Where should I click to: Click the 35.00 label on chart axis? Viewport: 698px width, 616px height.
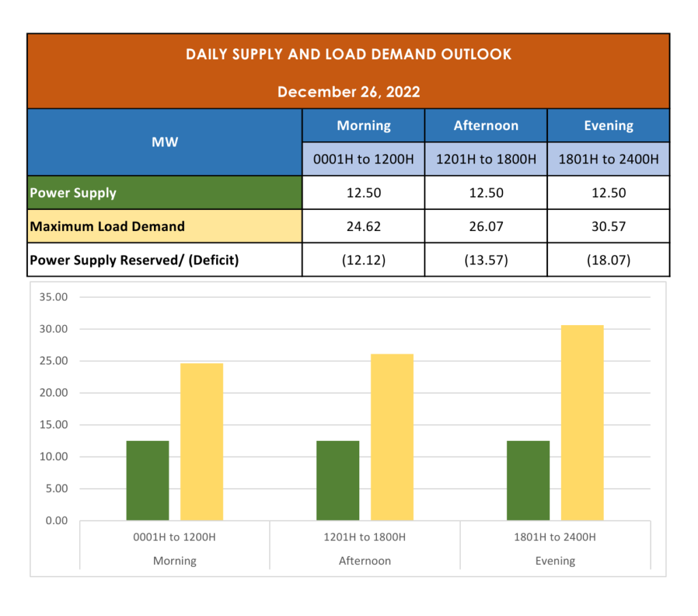coord(53,297)
